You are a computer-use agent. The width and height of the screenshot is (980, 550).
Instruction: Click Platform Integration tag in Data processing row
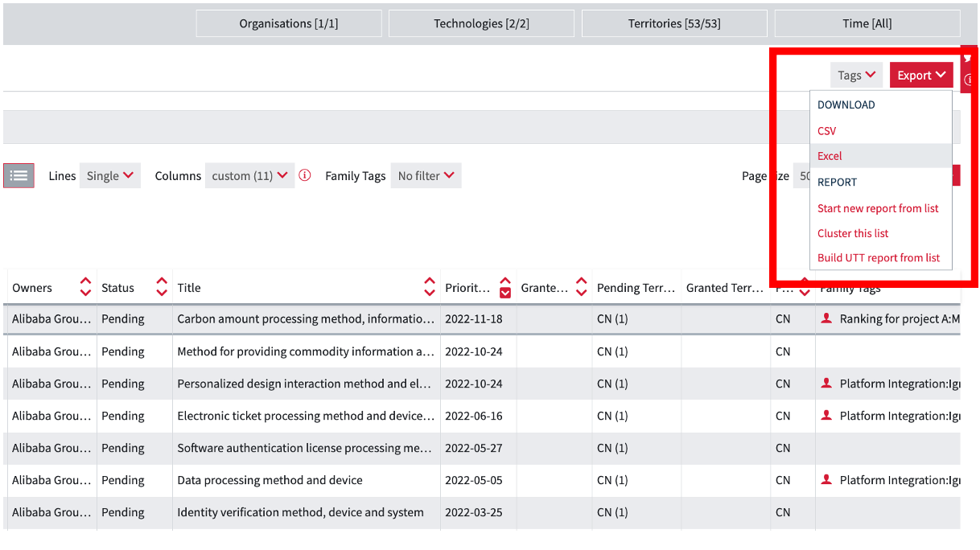(x=900, y=480)
